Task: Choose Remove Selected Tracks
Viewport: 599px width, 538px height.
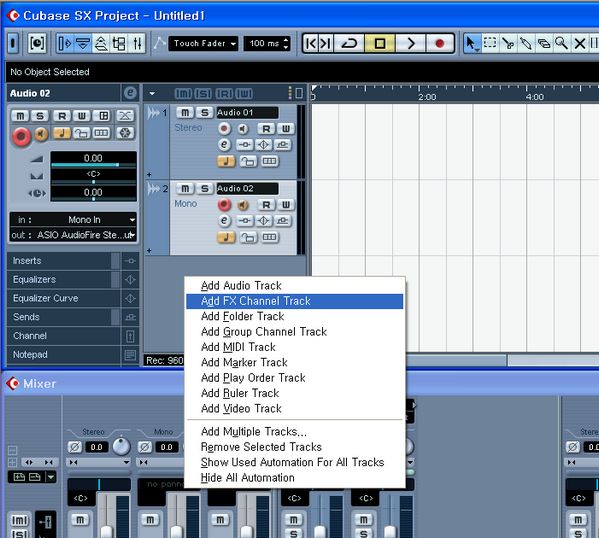Action: click(295, 447)
